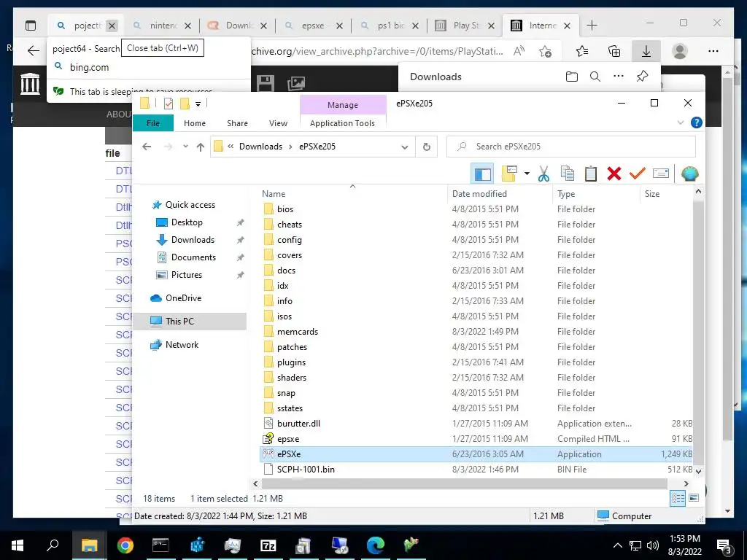Go up one folder level
This screenshot has width=747, height=560.
201,147
